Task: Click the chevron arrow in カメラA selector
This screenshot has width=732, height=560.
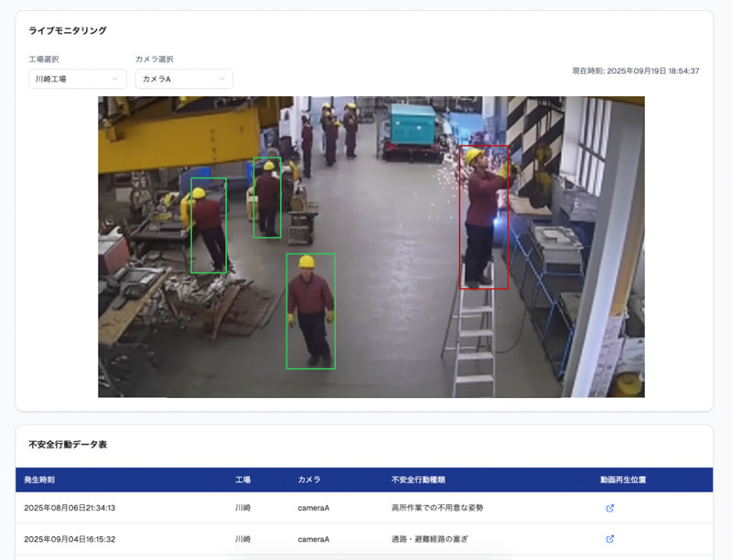Action: coord(221,80)
